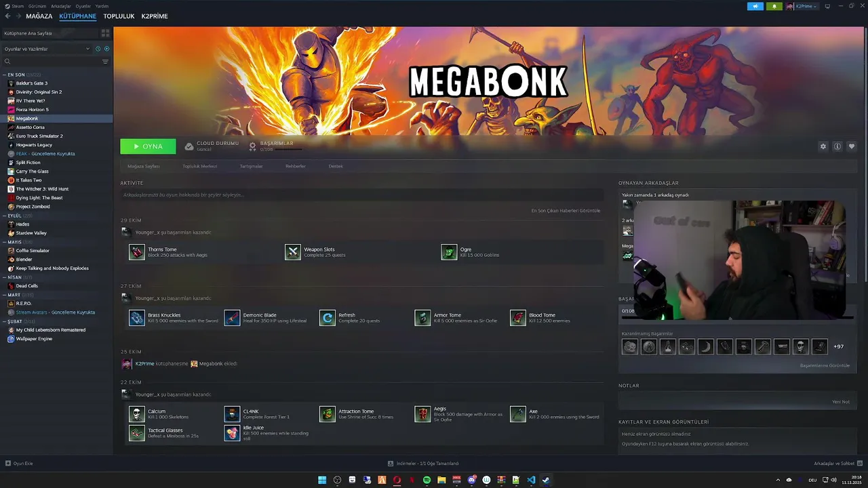Open the Idle Juice achievement icon
Viewport: 868px width, 488px height.
coord(233,433)
